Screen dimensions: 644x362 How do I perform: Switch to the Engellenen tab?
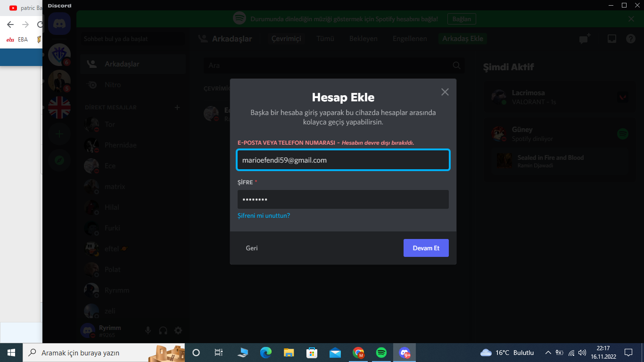[410, 39]
